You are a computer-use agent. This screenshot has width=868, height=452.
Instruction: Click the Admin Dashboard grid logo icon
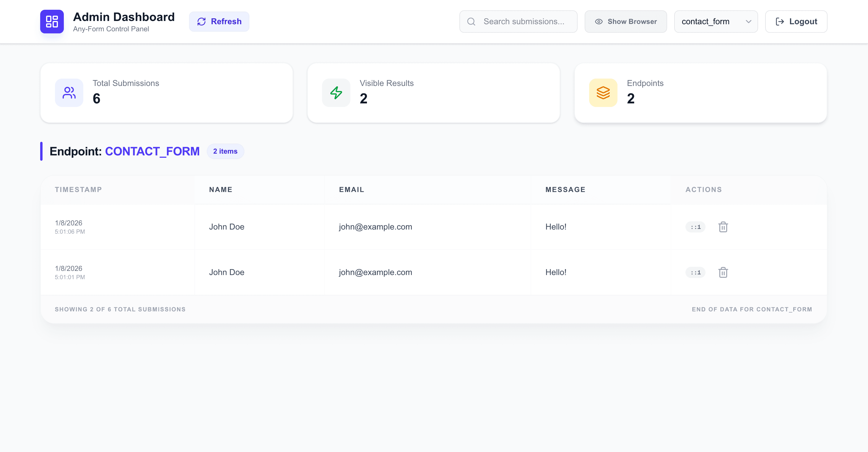point(52,22)
